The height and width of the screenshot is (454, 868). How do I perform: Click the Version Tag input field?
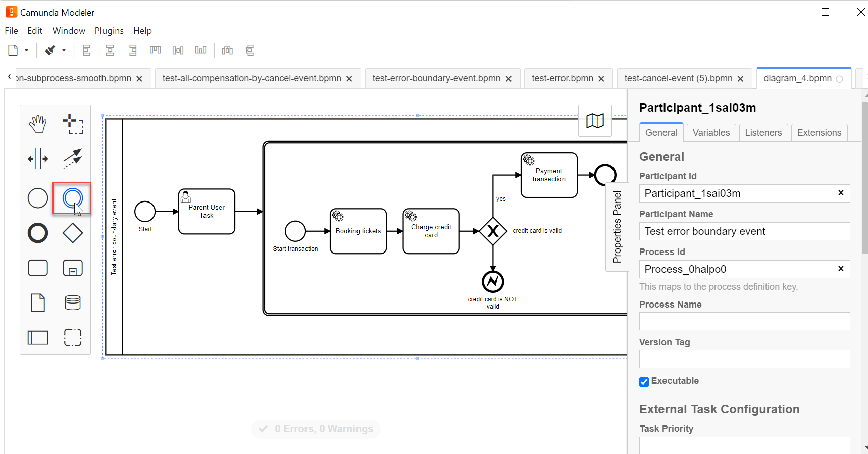(744, 359)
